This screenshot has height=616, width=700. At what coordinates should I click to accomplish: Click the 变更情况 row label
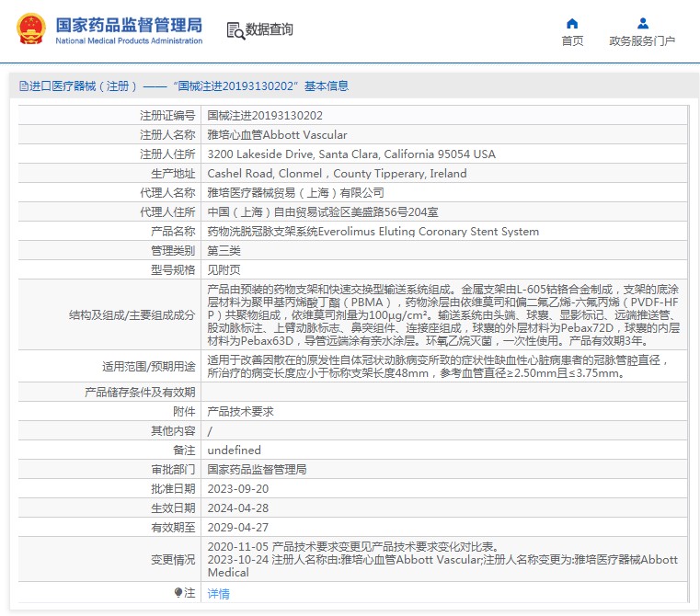point(173,559)
